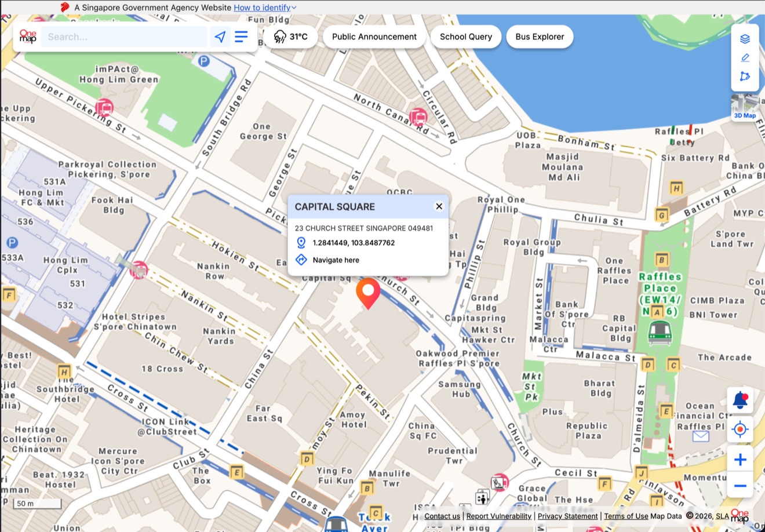Open the notification bell
Screen dimensions: 765x532
click(740, 400)
